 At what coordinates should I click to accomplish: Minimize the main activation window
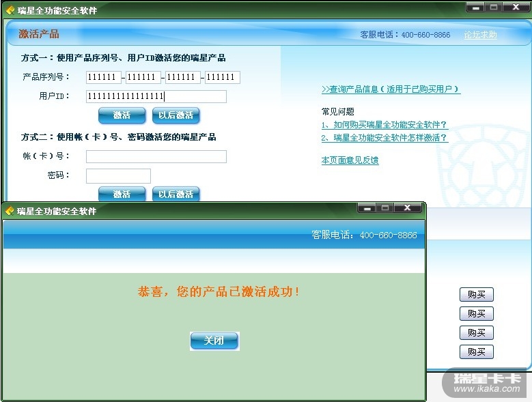coord(476,7)
